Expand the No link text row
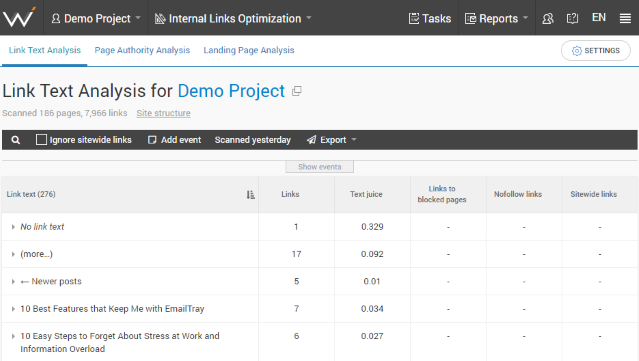639x361 pixels. coord(13,227)
